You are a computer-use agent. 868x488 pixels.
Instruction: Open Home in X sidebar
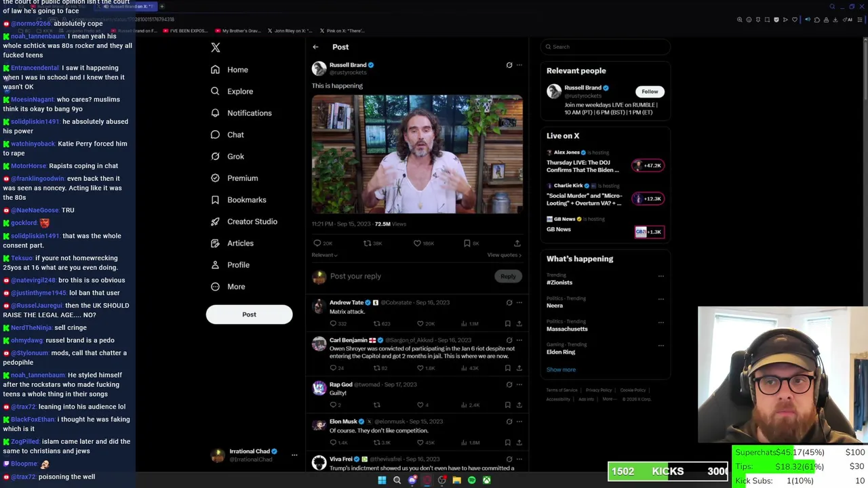pyautogui.click(x=229, y=70)
